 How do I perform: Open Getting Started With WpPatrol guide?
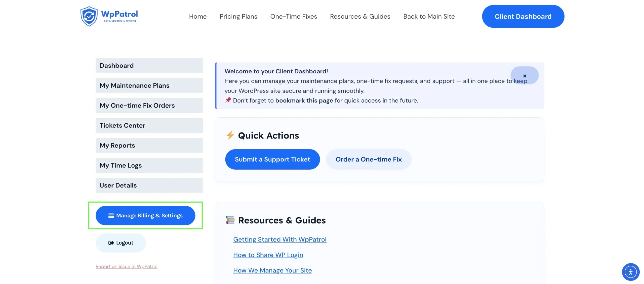tap(280, 240)
